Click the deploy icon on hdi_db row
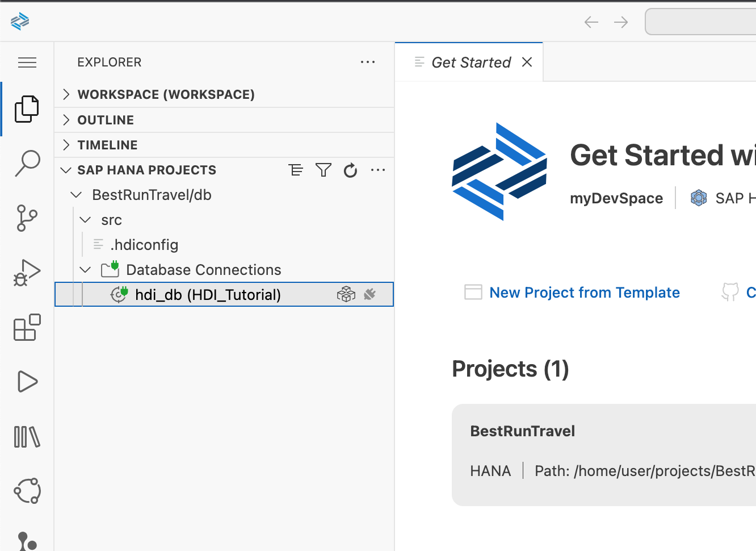Viewport: 756px width, 551px height. pyautogui.click(x=346, y=294)
